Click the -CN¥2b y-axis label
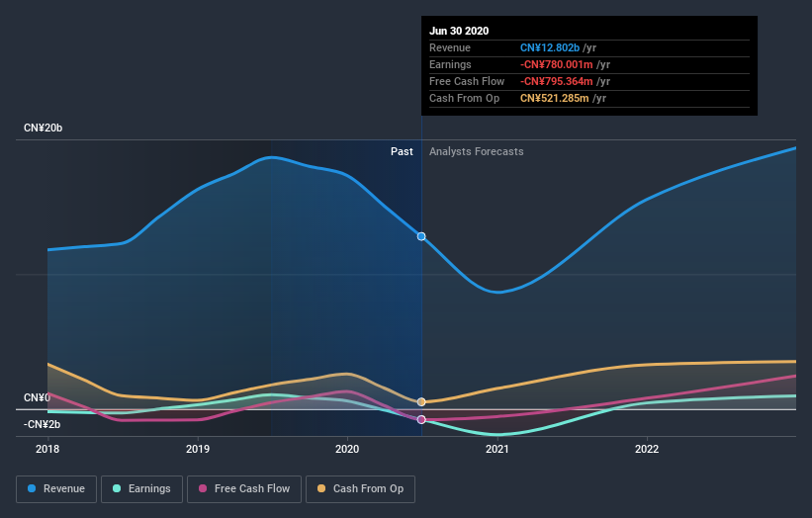This screenshot has width=812, height=518. pos(42,424)
